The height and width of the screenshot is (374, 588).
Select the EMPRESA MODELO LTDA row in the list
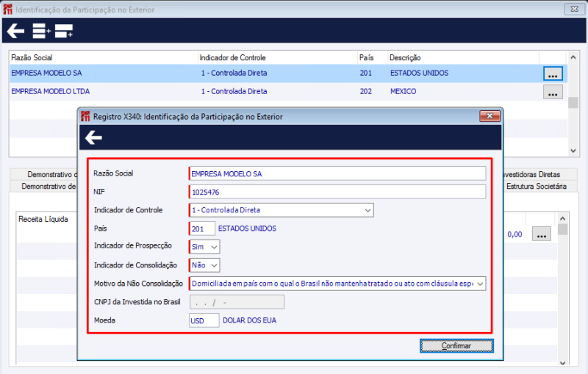[x=288, y=91]
